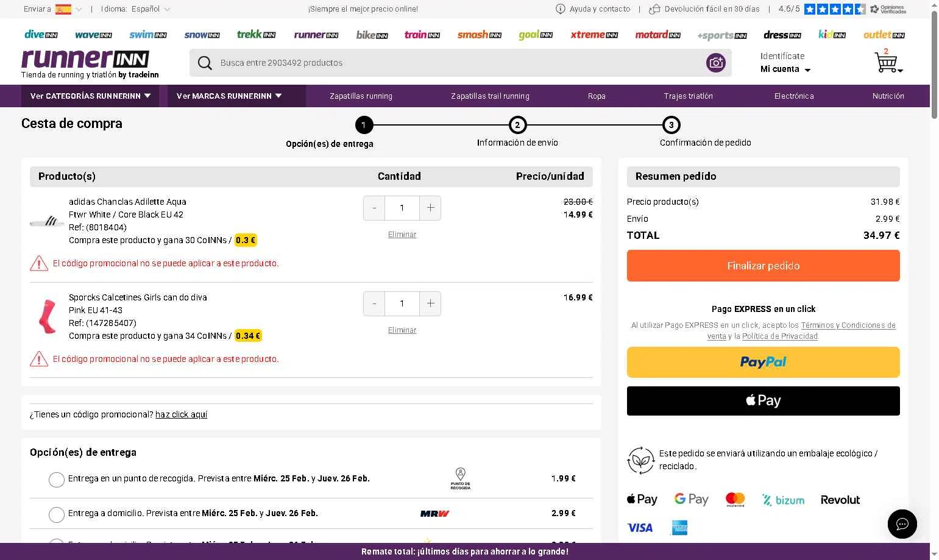Remove Sporcks Calcetines with Eliminar

point(402,330)
